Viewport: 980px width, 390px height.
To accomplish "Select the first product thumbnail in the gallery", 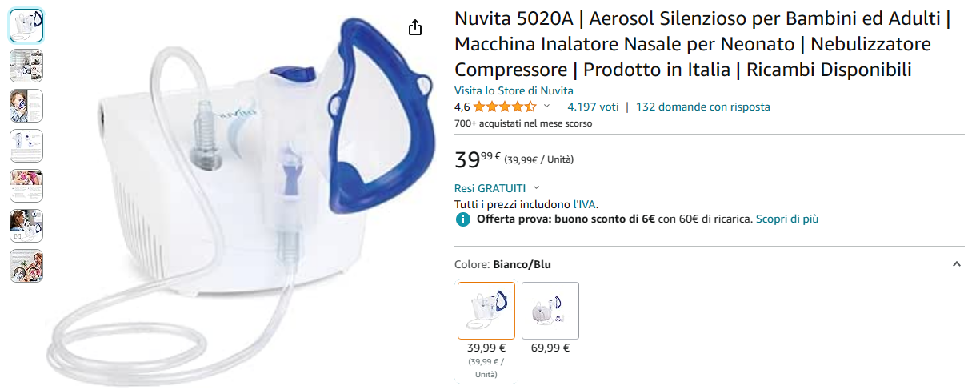I will (x=26, y=26).
